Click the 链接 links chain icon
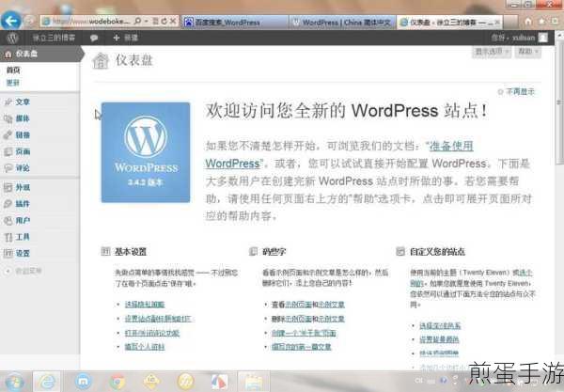Image resolution: width=564 pixels, height=392 pixels. click(8, 135)
